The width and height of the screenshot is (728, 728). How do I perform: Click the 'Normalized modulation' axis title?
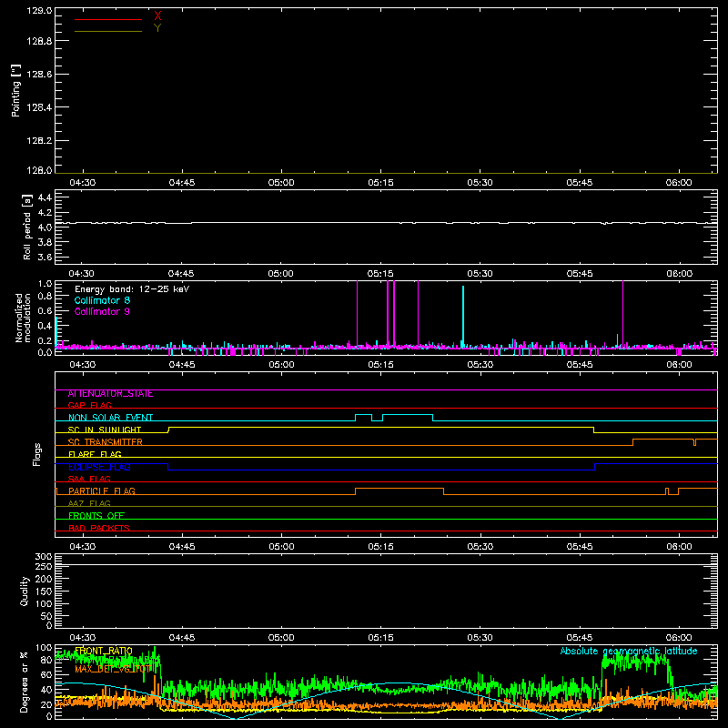[23, 318]
